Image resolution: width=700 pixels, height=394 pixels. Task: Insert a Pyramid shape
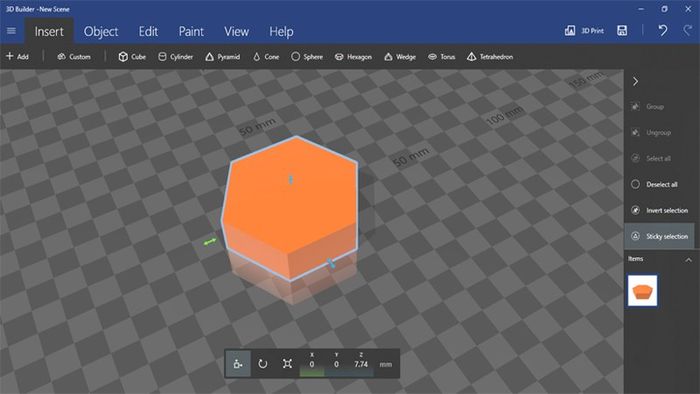[223, 57]
